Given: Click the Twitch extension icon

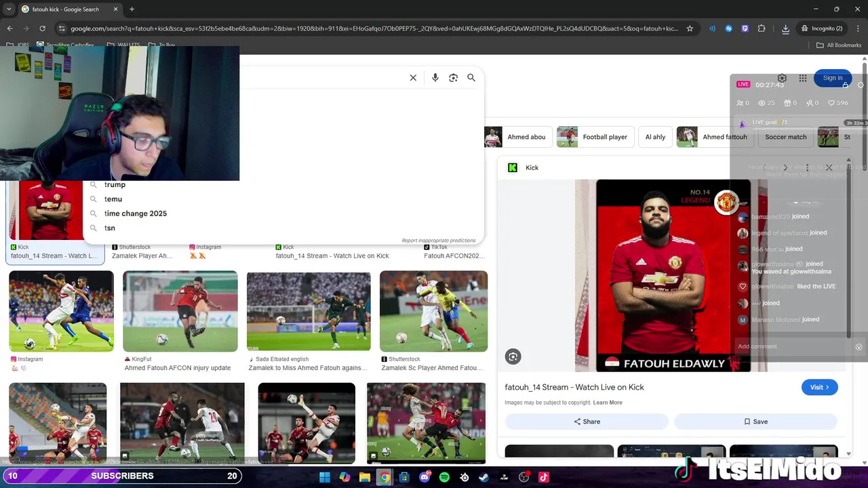Looking at the screenshot, I should [x=745, y=28].
